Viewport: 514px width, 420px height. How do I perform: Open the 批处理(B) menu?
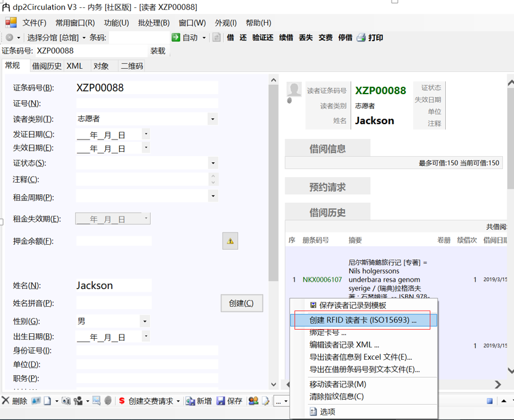coord(154,23)
